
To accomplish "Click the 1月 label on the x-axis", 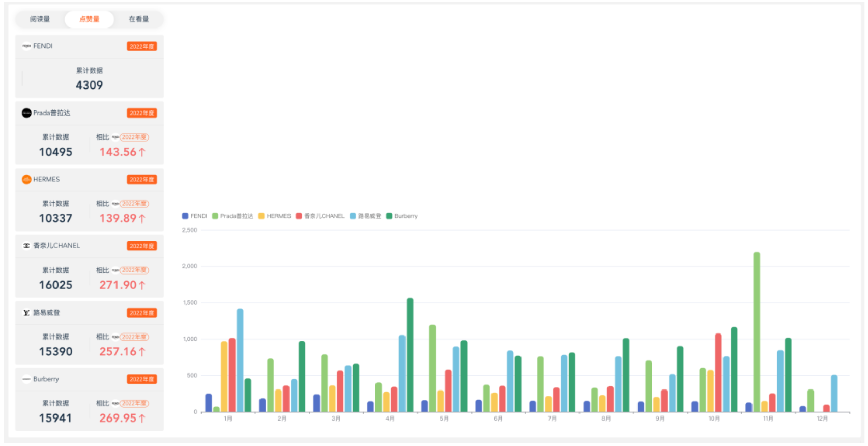I will point(228,419).
